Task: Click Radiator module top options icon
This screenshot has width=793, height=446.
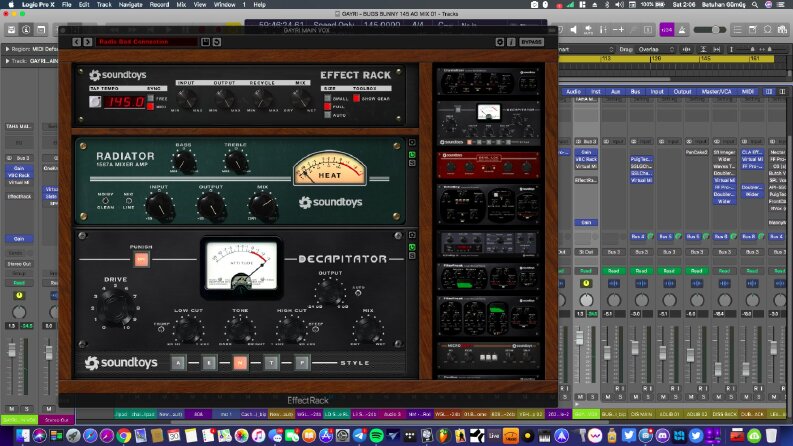Action: pos(412,143)
